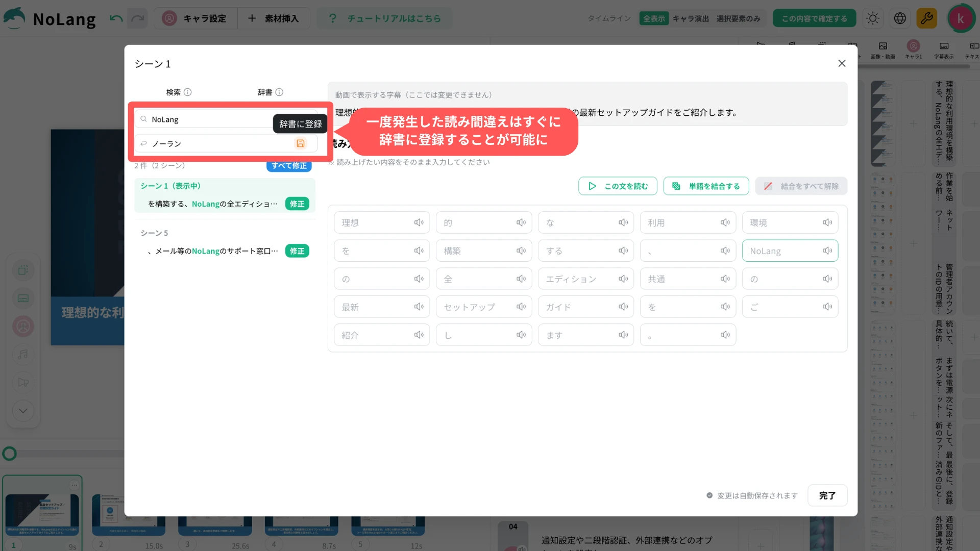Switch to the 検索 tab

[x=174, y=92]
